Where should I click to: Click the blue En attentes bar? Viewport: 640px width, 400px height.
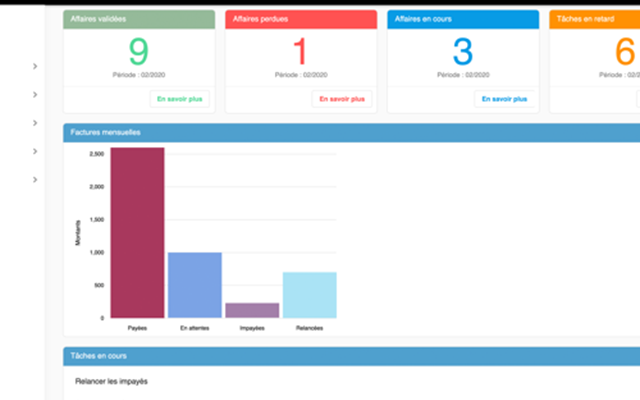(x=195, y=285)
